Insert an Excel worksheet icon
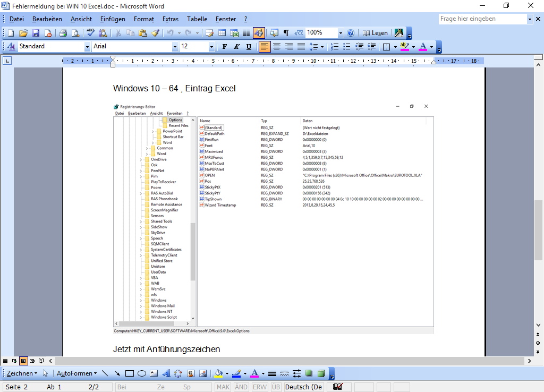Viewport: 544px width, 392px height. tap(234, 33)
